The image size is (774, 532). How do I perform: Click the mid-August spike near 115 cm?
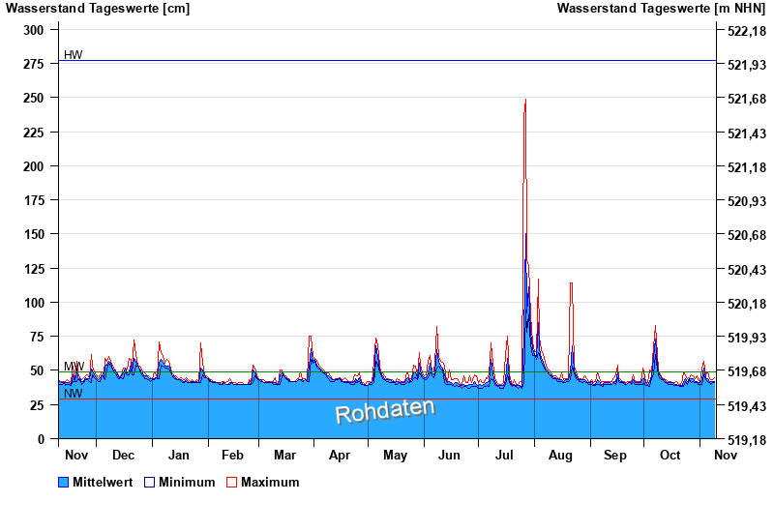[572, 284]
